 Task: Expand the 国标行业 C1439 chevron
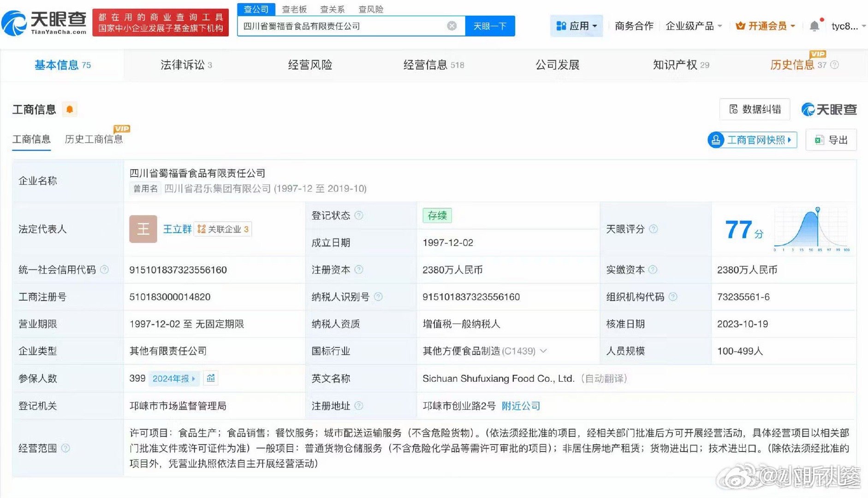[x=544, y=351]
